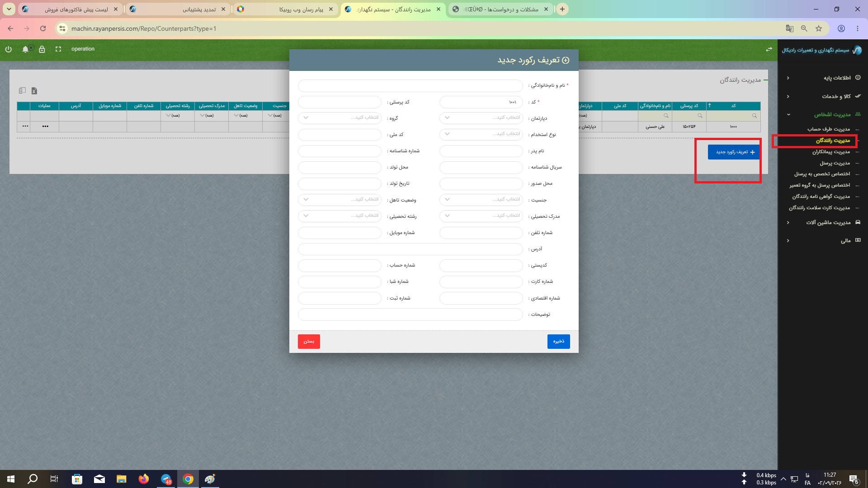Click the power/logout icon in the app header
The image size is (868, 488).
coord(9,49)
